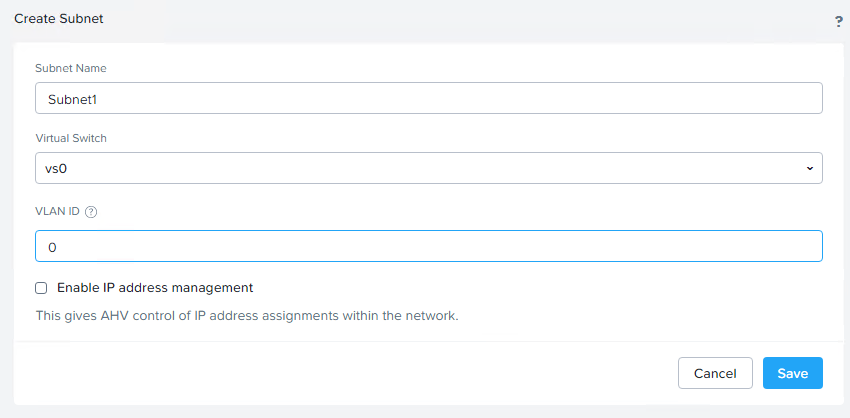Click the Virtual Switch field label

click(x=71, y=138)
